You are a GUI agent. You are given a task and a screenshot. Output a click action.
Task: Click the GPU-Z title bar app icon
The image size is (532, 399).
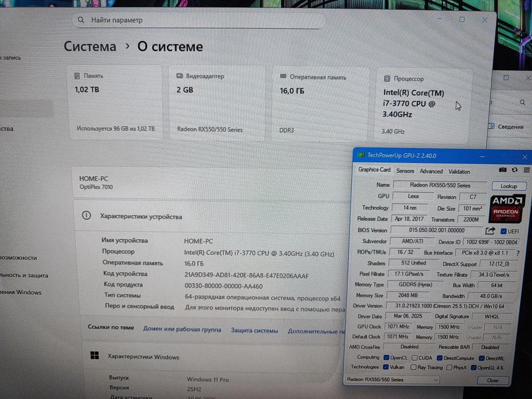click(x=361, y=155)
